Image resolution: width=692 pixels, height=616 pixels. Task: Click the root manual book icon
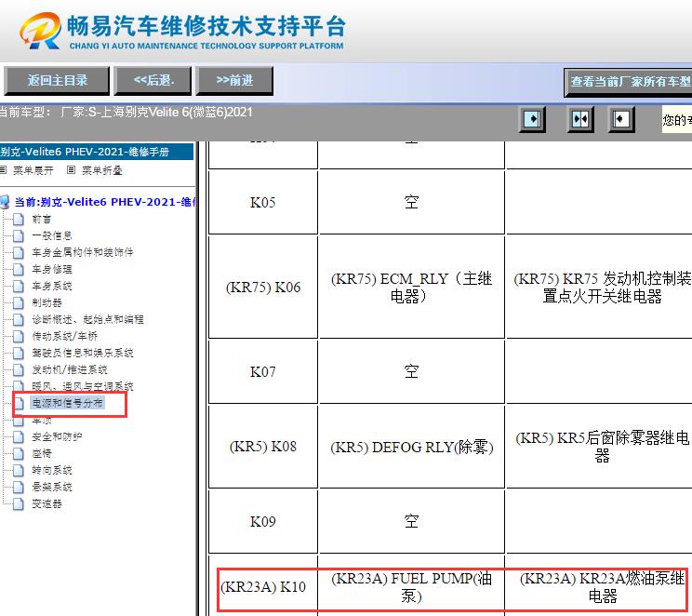tap(5, 202)
